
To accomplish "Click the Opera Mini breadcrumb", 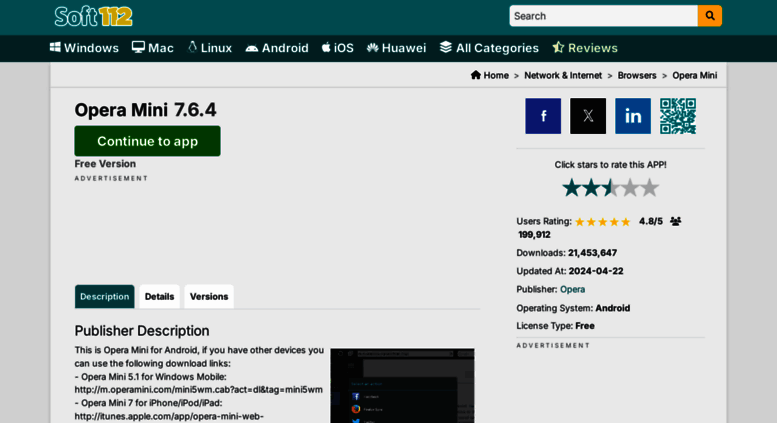I will coord(694,75).
